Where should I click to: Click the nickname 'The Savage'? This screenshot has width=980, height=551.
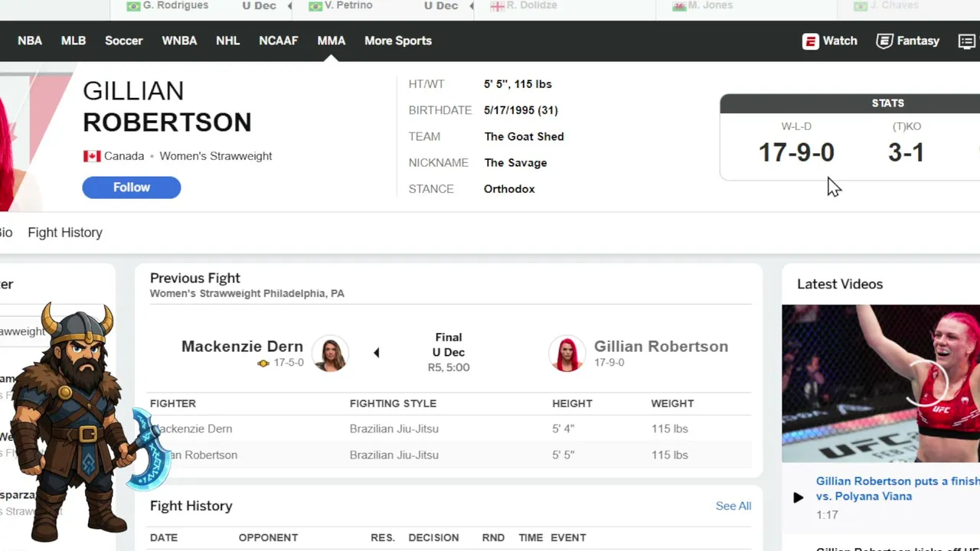pyautogui.click(x=515, y=162)
